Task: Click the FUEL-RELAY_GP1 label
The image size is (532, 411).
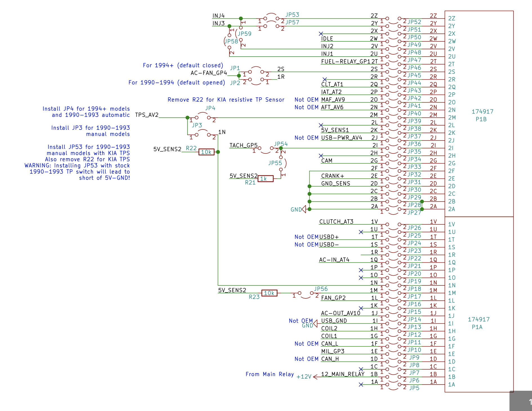Action: [346, 61]
